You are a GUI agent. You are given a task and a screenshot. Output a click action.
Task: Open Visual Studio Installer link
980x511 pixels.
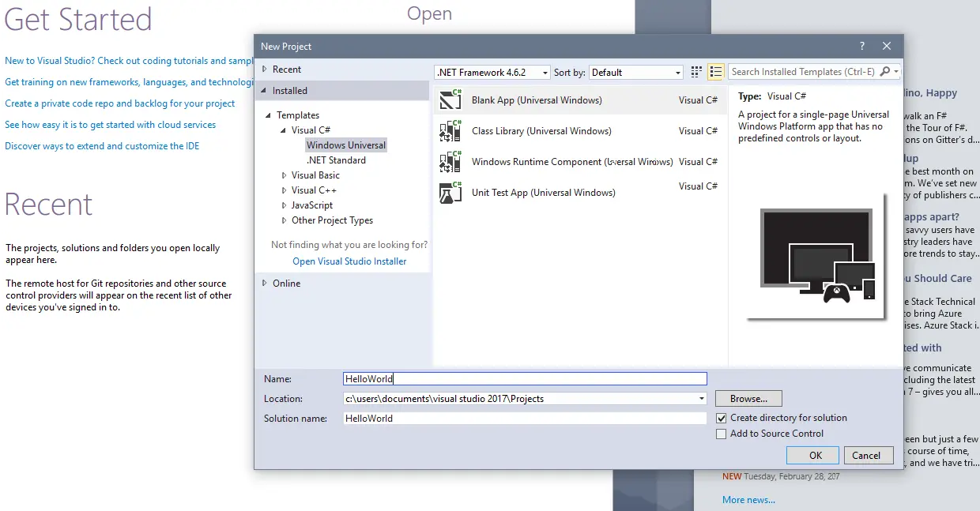click(349, 261)
